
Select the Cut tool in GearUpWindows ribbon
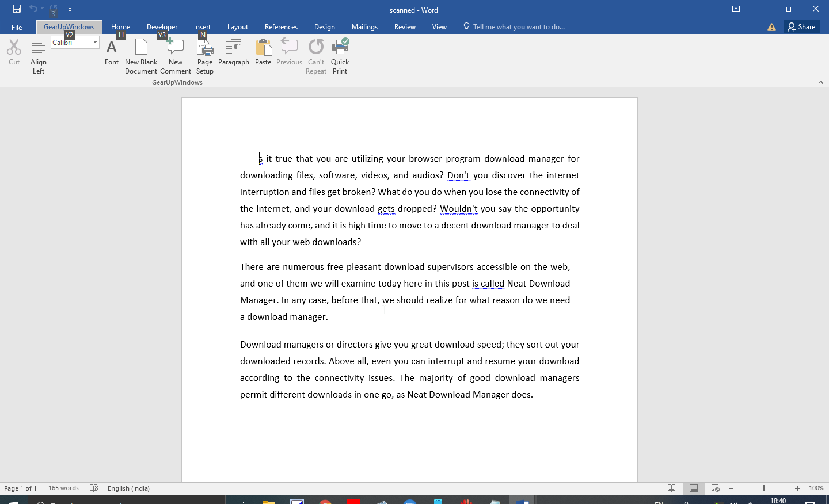pyautogui.click(x=13, y=53)
